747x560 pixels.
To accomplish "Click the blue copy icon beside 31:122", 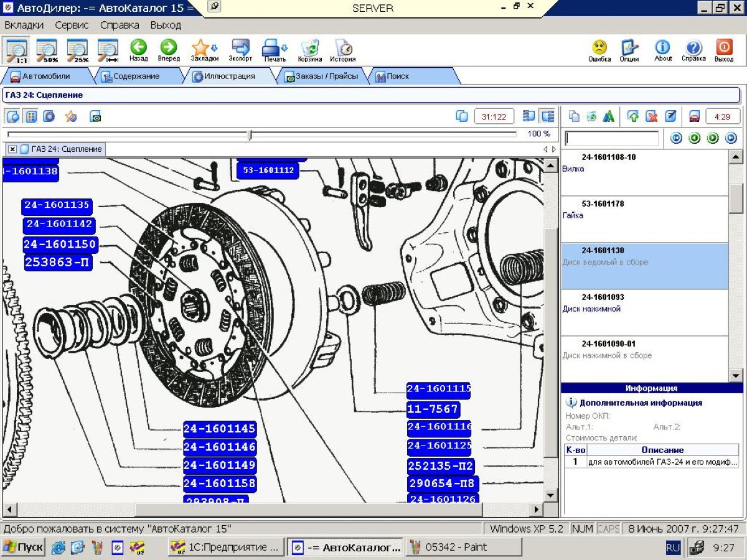I will (x=462, y=116).
